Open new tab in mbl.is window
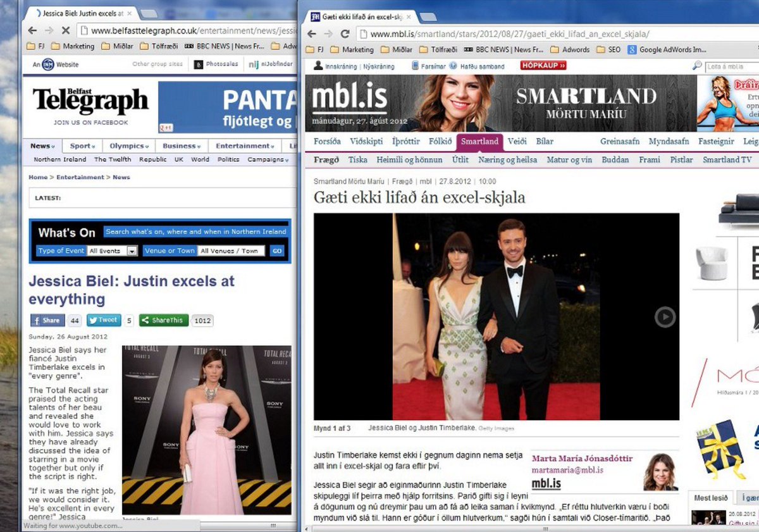The image size is (759, 532). 428,17
